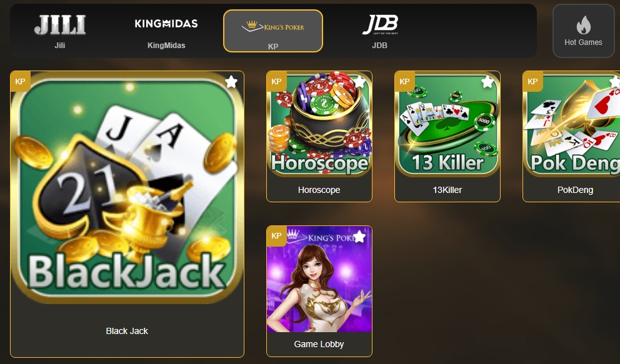Click the KingMidas logo

[x=166, y=24]
